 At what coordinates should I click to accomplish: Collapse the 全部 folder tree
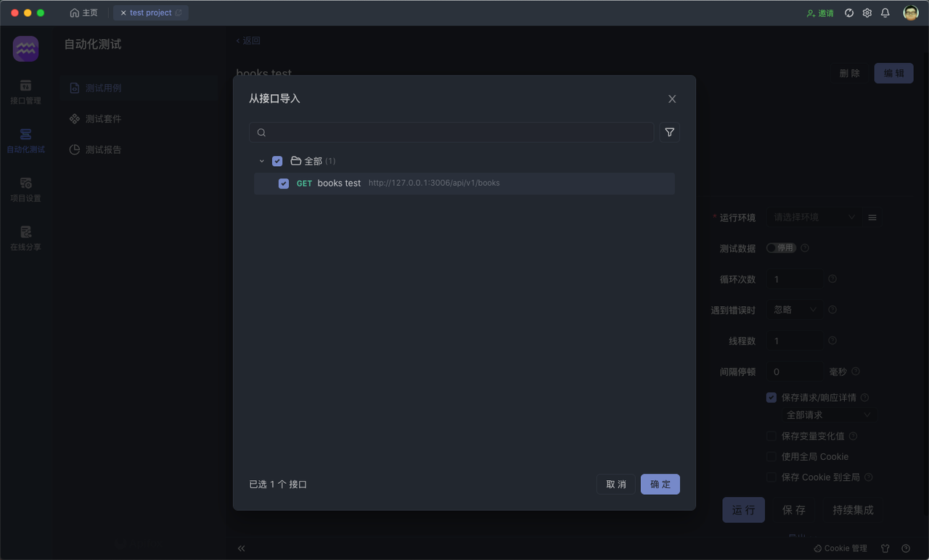tap(262, 161)
